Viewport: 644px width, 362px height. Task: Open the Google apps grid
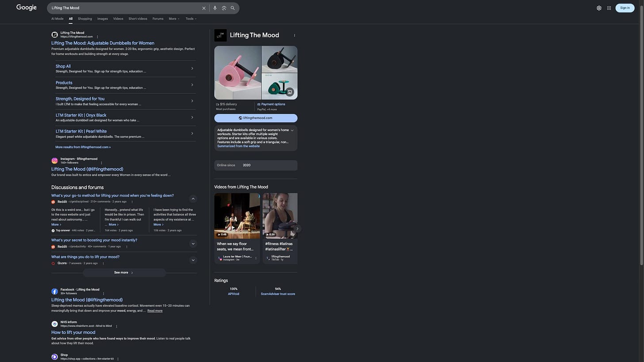(609, 8)
